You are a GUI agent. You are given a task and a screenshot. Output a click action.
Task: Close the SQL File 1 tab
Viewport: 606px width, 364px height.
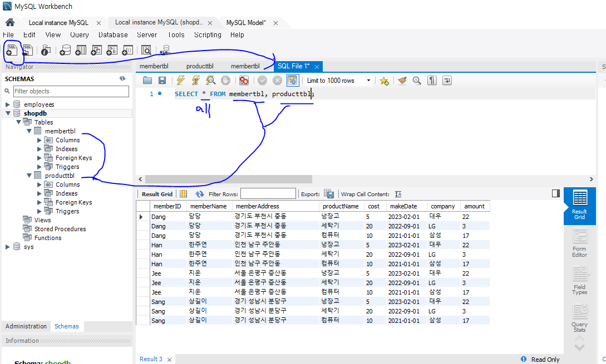317,67
